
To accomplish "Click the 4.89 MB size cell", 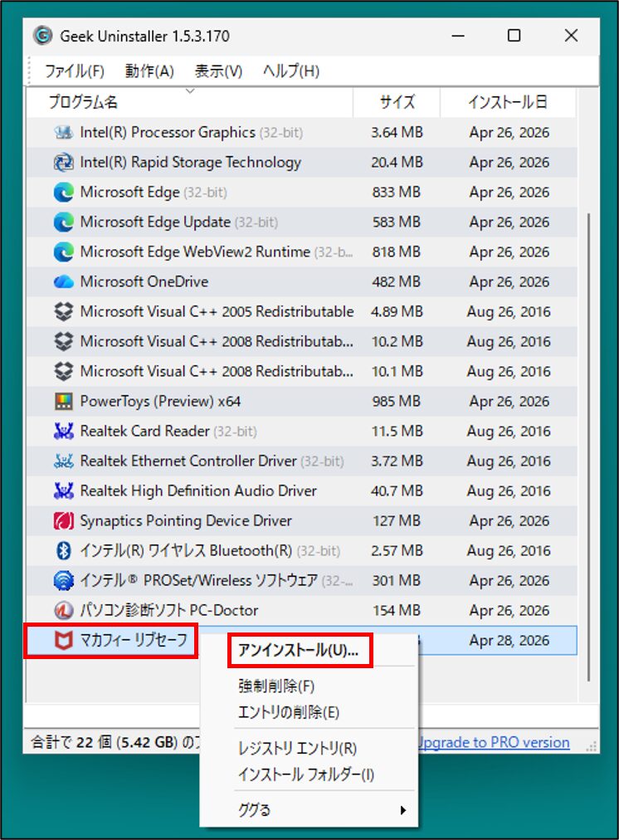I will click(x=397, y=312).
